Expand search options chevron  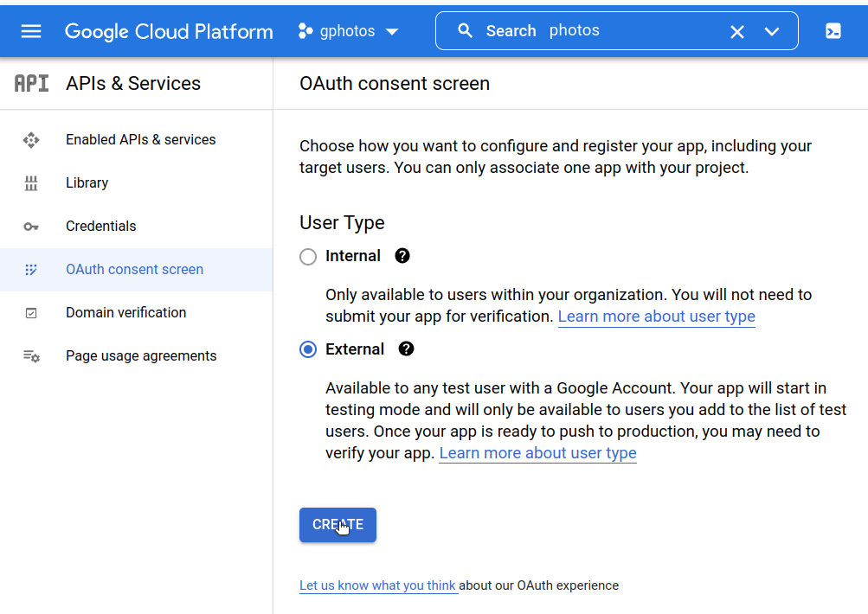point(772,32)
